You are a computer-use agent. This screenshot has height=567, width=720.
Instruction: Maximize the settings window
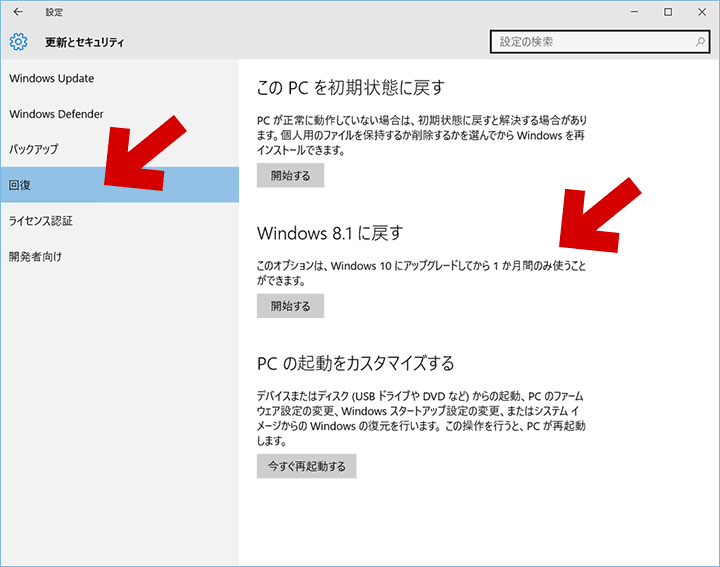668,12
